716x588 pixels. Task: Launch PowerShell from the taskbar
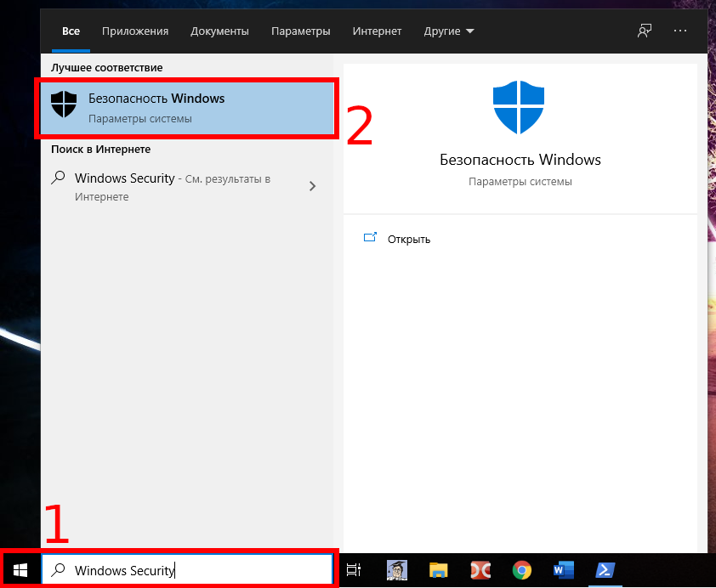[x=605, y=570]
